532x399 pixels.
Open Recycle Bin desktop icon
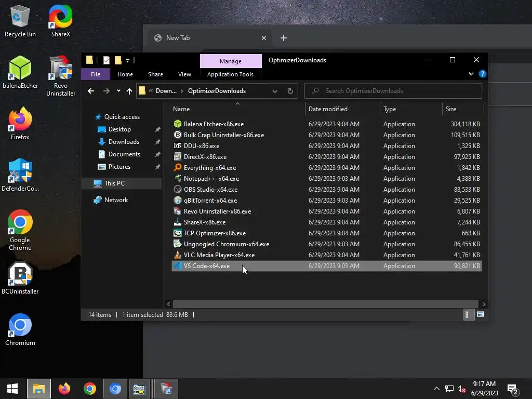(x=20, y=21)
